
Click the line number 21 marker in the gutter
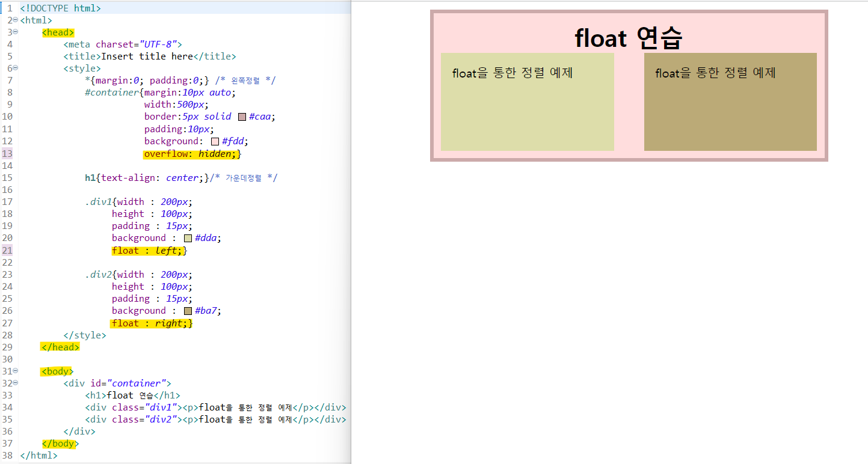tap(7, 251)
